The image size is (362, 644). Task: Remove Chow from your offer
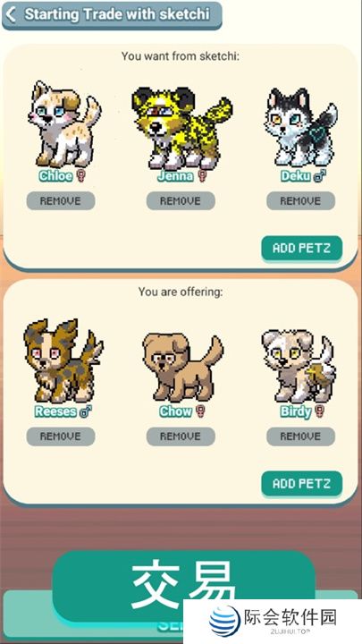coord(181,436)
